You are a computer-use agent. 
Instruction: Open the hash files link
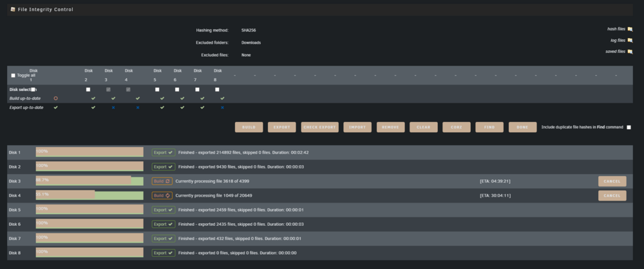pos(616,29)
